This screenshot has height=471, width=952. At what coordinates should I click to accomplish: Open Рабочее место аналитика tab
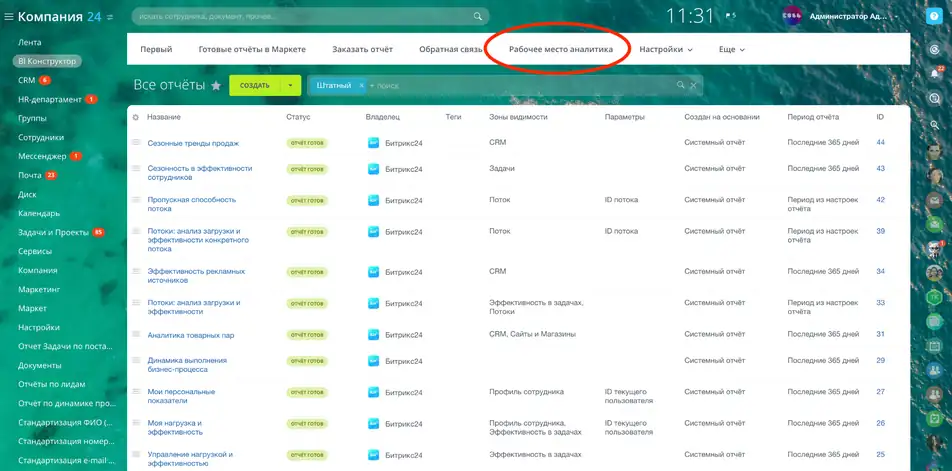click(561, 50)
